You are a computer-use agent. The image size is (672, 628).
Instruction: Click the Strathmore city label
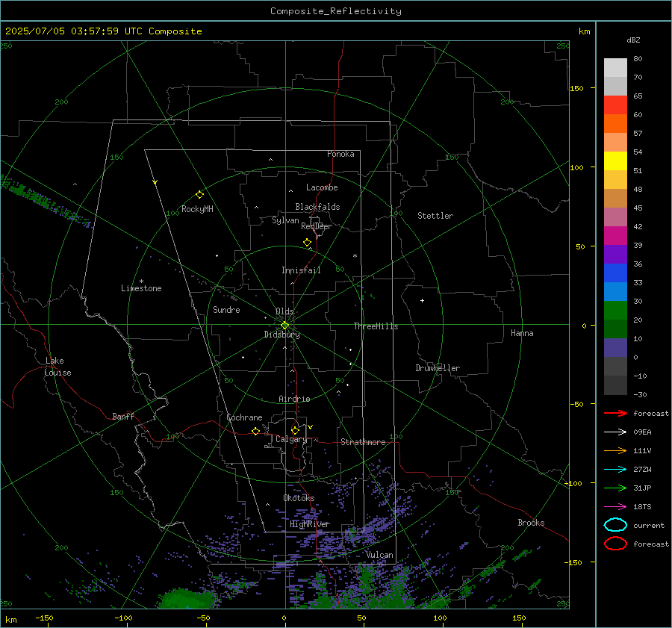click(363, 442)
